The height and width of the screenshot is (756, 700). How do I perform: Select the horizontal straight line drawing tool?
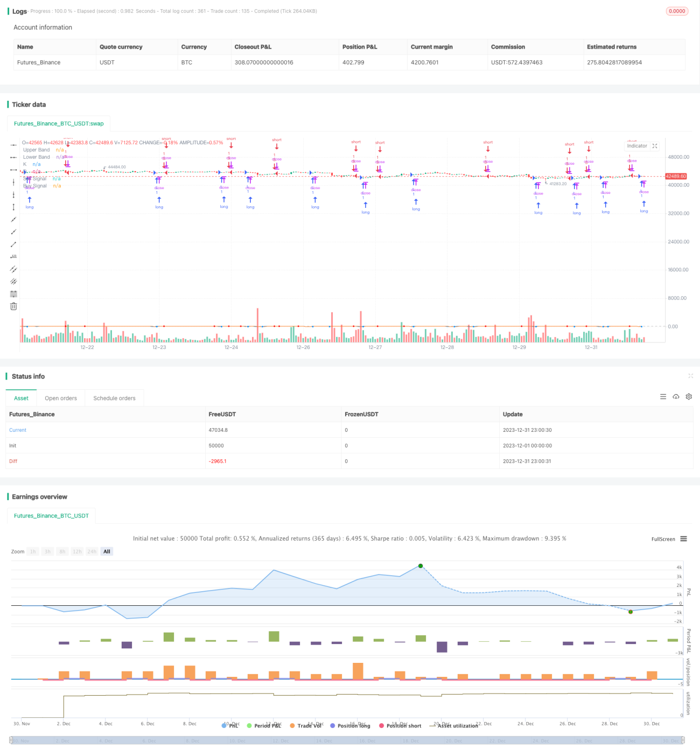point(13,145)
